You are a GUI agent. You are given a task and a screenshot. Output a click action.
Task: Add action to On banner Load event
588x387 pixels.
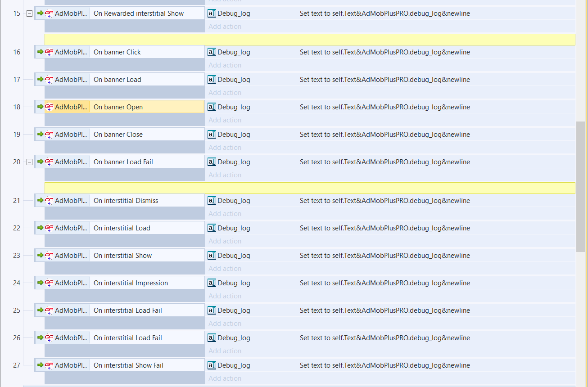(x=225, y=93)
